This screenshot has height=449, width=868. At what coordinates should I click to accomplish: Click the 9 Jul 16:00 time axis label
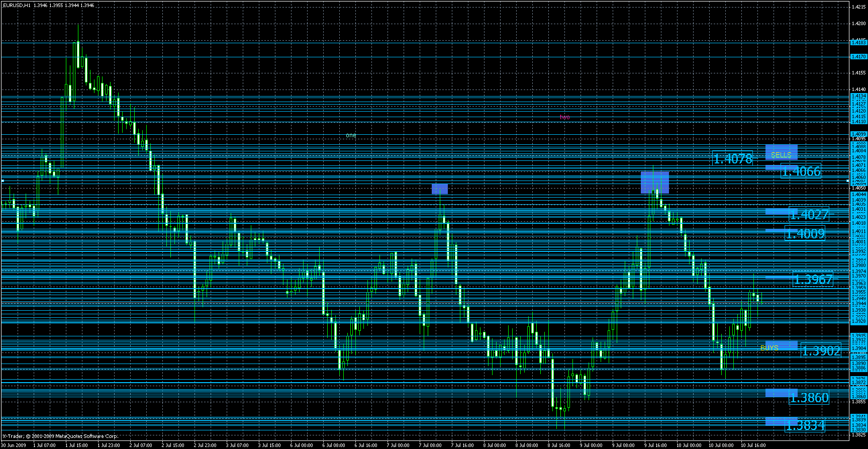pos(655,445)
